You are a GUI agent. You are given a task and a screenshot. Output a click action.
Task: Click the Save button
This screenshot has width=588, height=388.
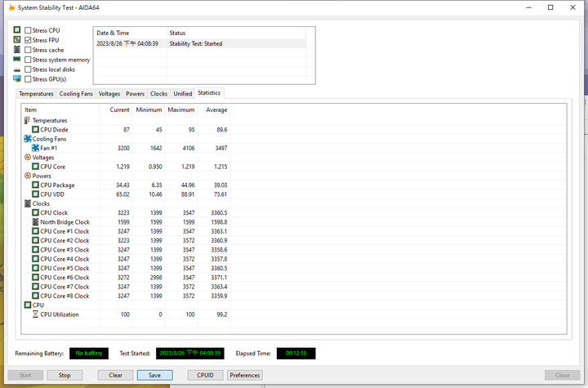154,375
